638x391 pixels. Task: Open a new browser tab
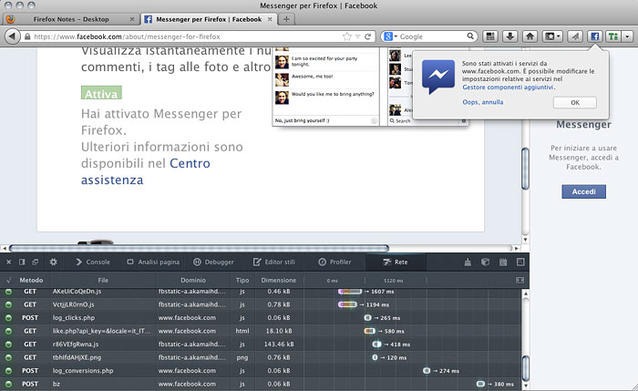286,19
